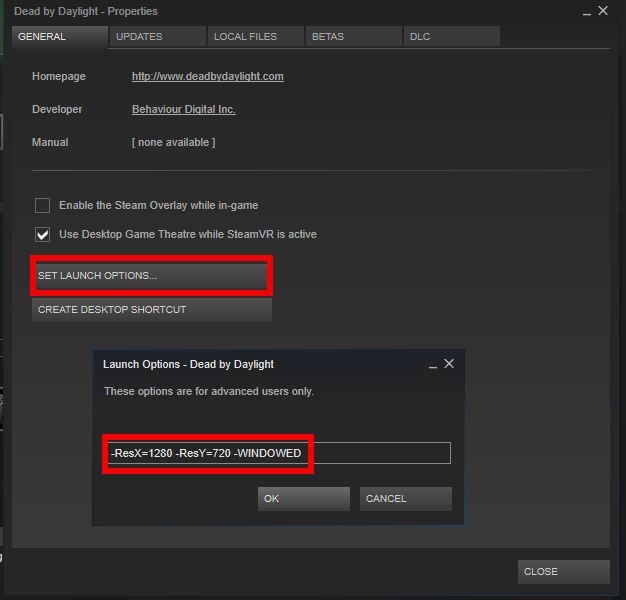
Task: Switch to the GENERAL tab
Action: (x=60, y=37)
